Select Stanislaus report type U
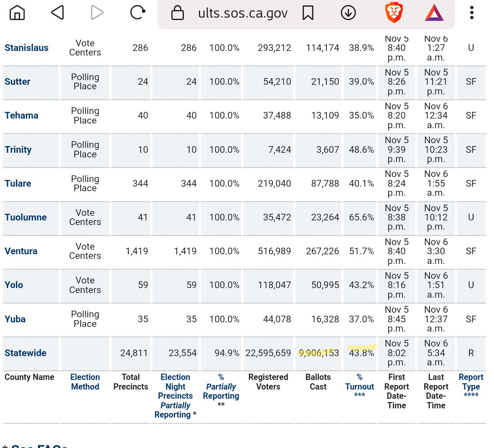Viewport: 494px width, 448px height. (471, 48)
